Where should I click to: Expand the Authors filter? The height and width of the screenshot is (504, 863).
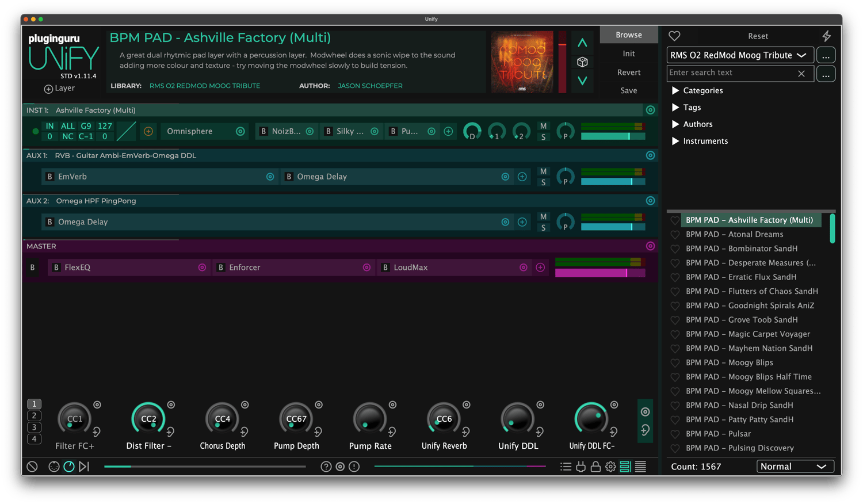pos(675,124)
